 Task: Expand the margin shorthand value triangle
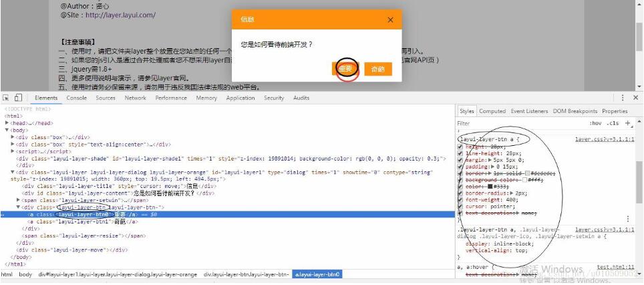[x=490, y=160]
